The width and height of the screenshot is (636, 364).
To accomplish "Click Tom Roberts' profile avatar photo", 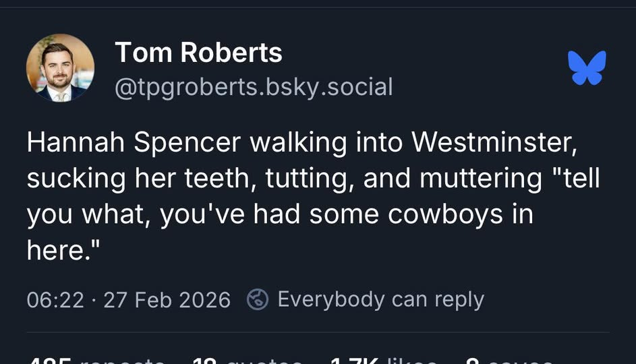I will point(60,67).
